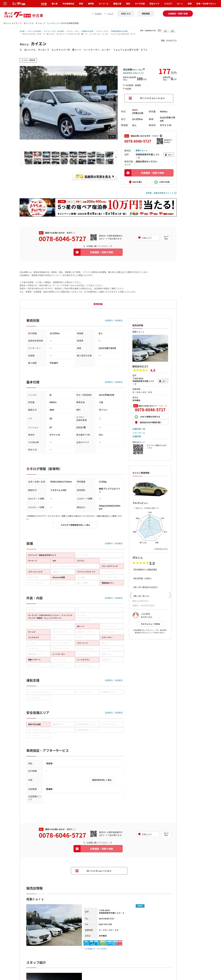
Task: Click the main white Cayenne photo
Action: click(69, 103)
